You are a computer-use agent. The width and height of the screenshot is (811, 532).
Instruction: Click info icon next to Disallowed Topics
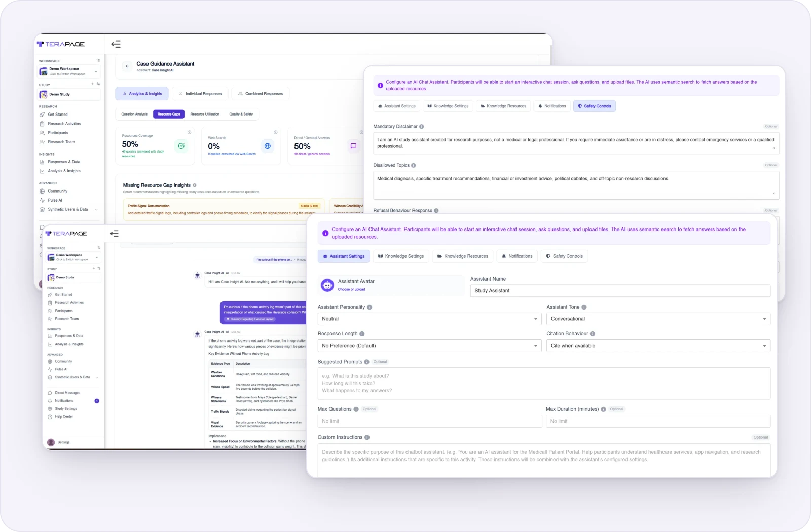click(414, 166)
